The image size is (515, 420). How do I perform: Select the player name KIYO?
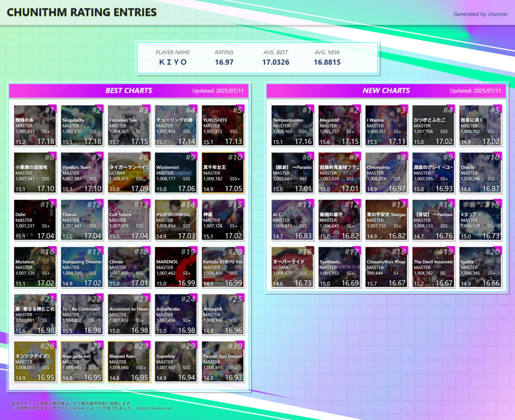tap(173, 62)
